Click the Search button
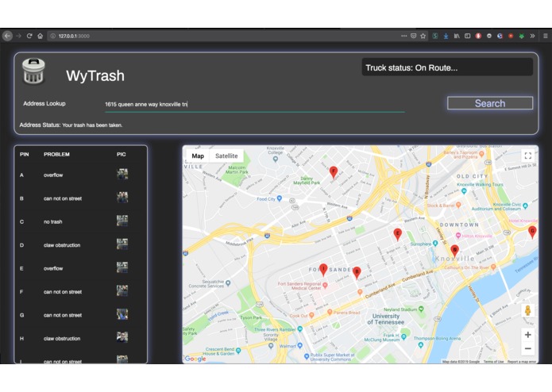Viewport: 552px width, 392px height. click(490, 103)
